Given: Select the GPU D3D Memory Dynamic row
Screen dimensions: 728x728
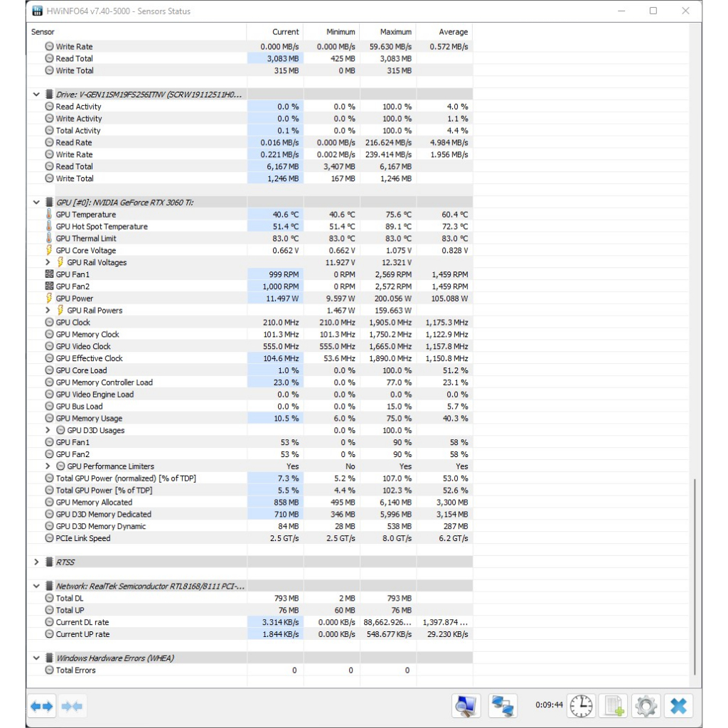Looking at the screenshot, I should pos(250,526).
